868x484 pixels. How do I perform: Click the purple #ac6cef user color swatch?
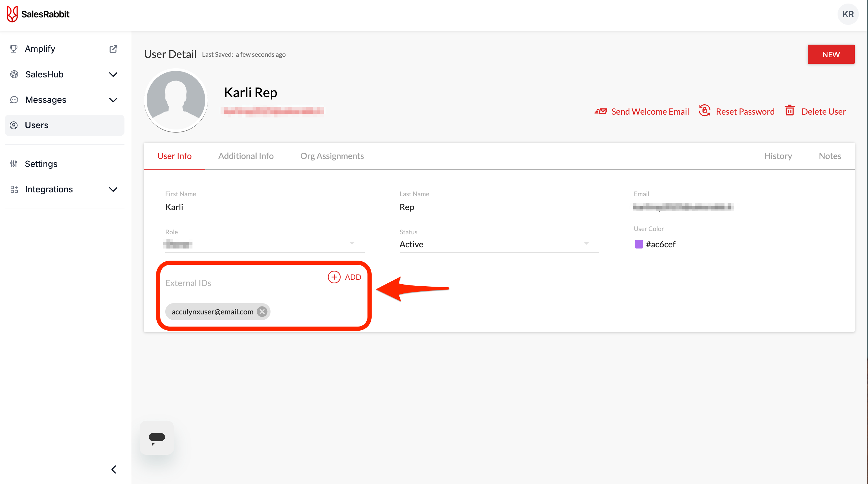(x=639, y=244)
